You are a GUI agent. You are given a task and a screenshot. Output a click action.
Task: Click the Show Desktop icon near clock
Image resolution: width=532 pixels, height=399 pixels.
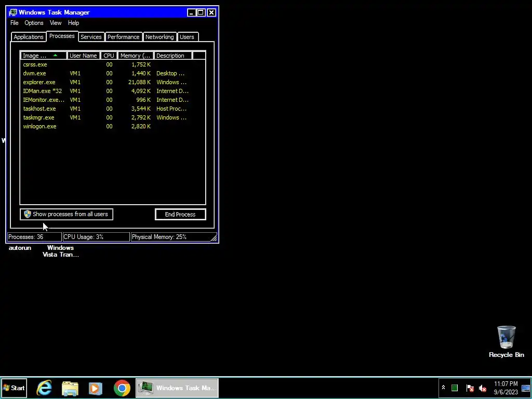526,388
